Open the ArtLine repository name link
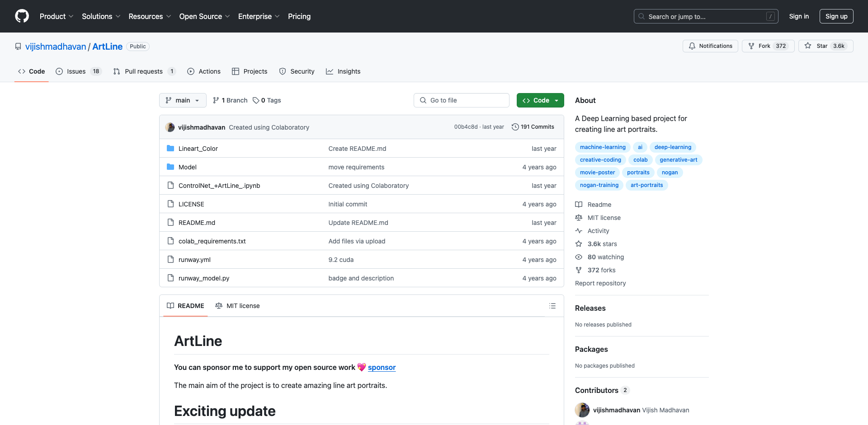 [108, 47]
